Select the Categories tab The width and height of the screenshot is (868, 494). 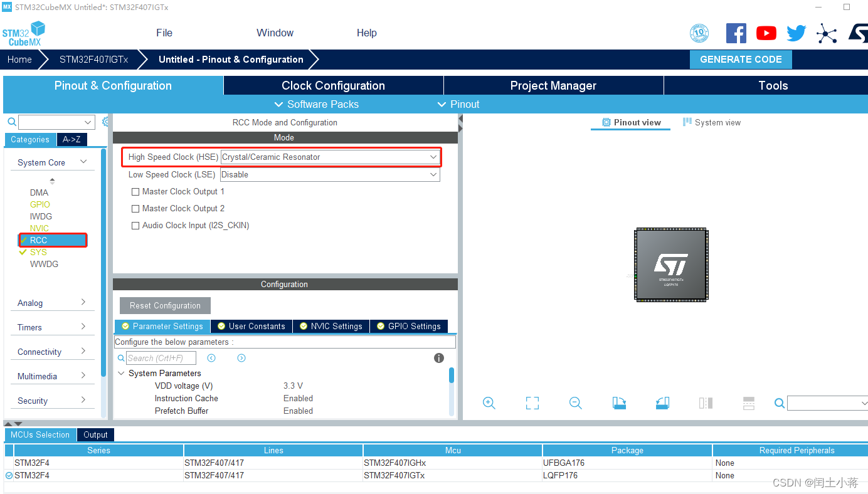pyautogui.click(x=30, y=140)
